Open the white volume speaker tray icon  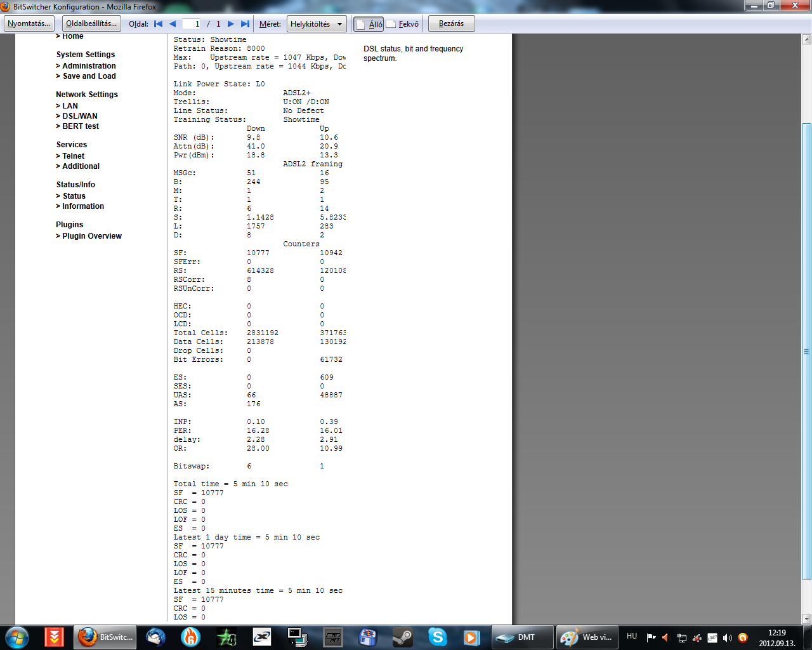click(728, 638)
